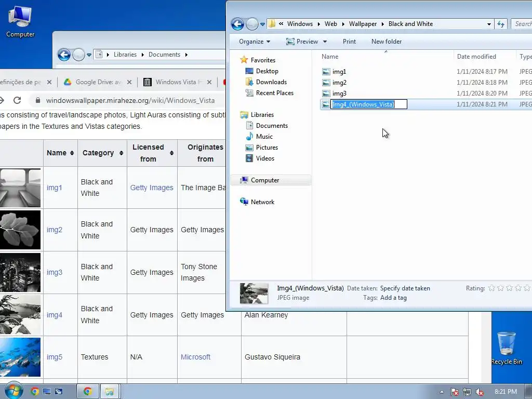532x399 pixels.
Task: Open Music library in navigation pane
Action: pyautogui.click(x=264, y=137)
